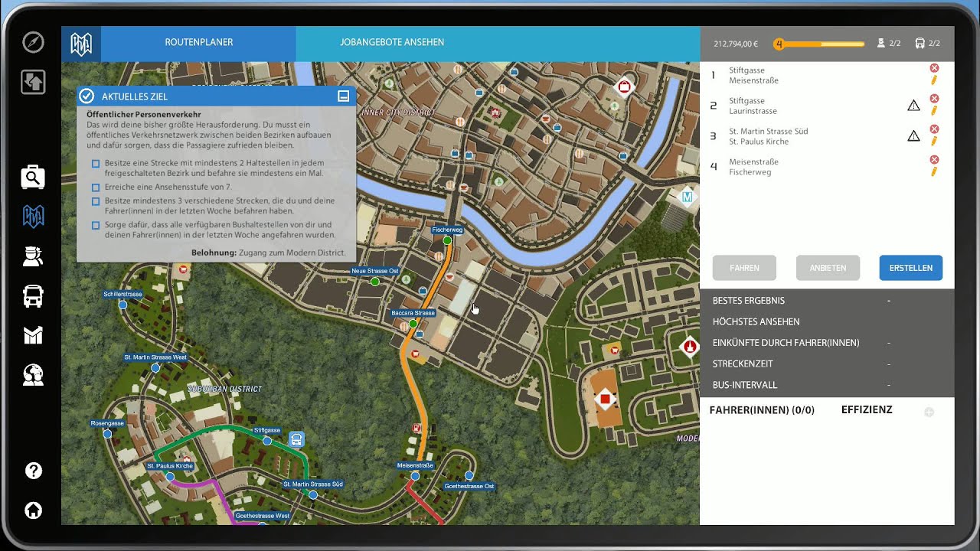980x551 pixels.
Task: Edit route 2 with pencil icon
Action: 934,110
